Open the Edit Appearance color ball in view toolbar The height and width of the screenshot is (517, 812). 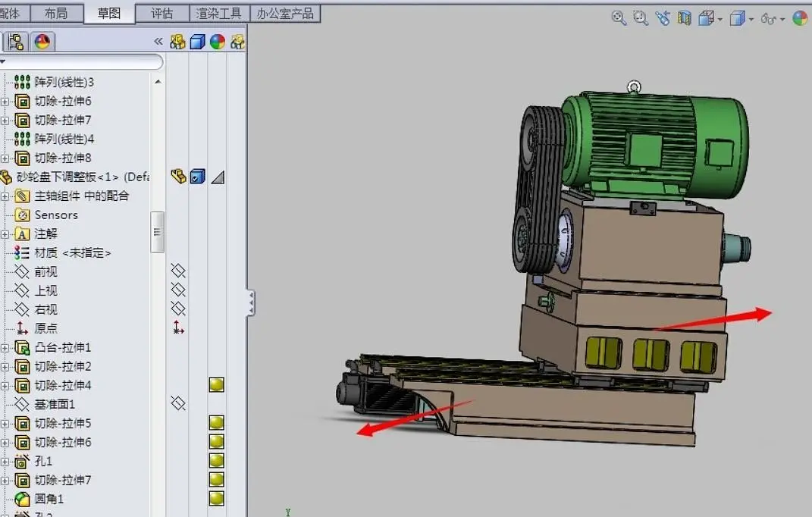tap(800, 18)
